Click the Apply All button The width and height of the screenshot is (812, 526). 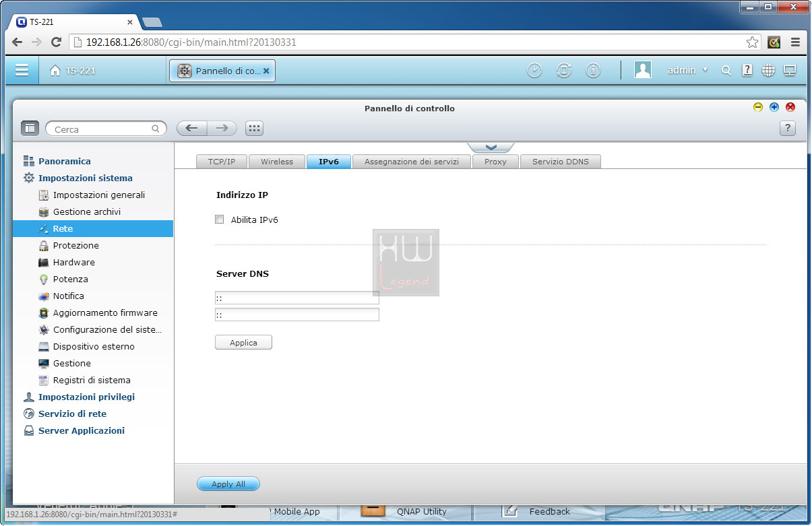pyautogui.click(x=228, y=484)
